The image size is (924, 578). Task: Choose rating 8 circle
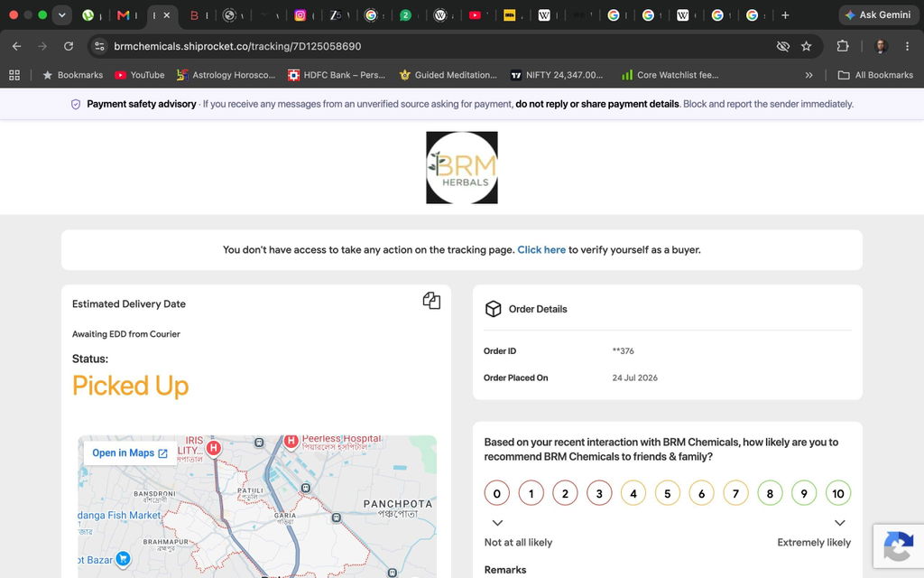coord(770,494)
